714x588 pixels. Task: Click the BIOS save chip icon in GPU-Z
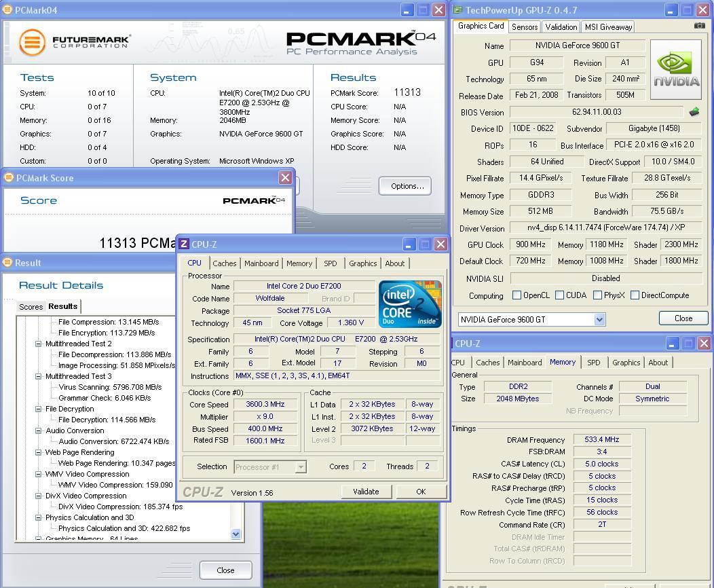tap(694, 111)
